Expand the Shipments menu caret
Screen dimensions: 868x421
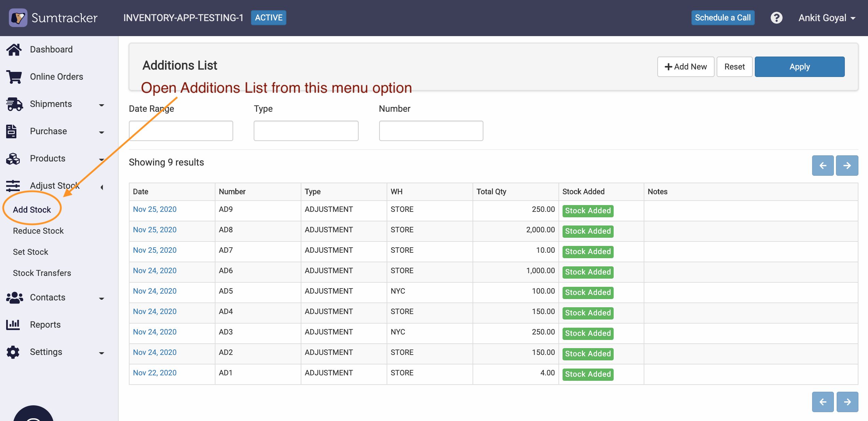pyautogui.click(x=102, y=105)
